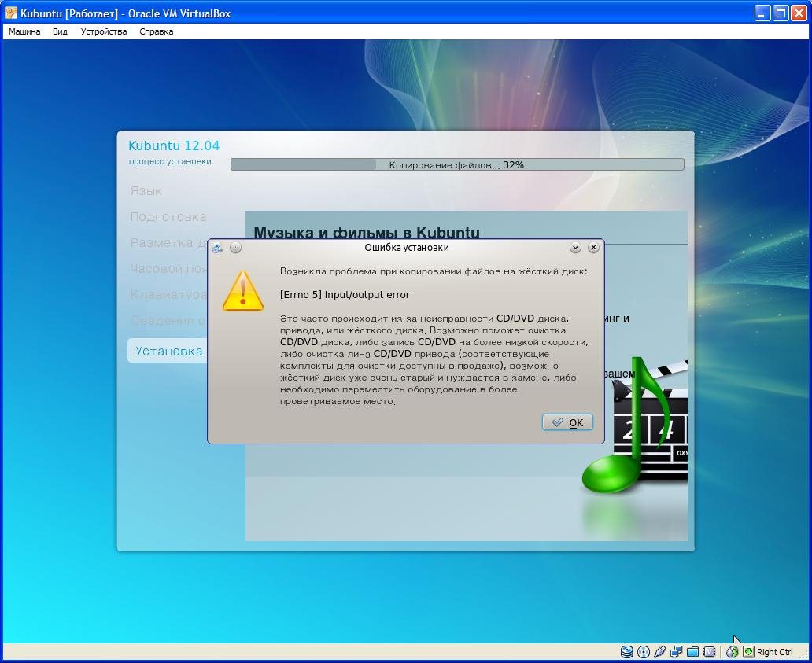The height and width of the screenshot is (663, 812).
Task: Open the Устройства menu
Action: (103, 31)
